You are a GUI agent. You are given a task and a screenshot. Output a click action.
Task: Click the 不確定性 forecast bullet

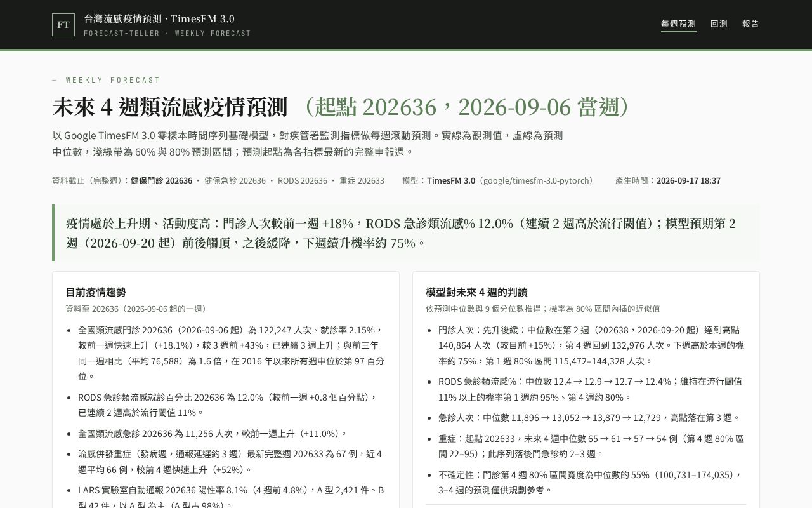pyautogui.click(x=592, y=483)
